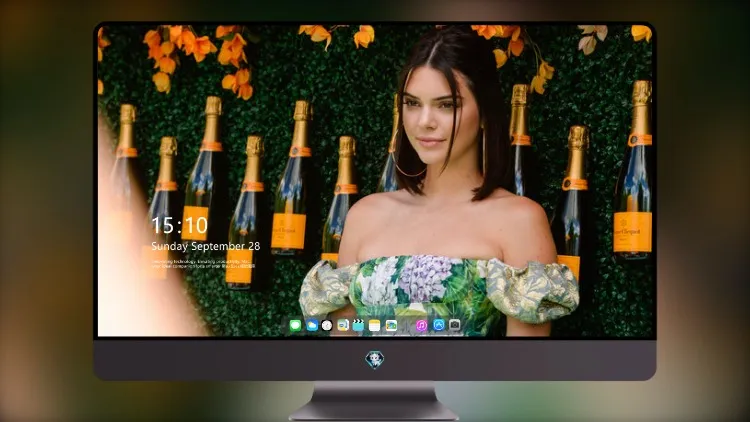Launch the clapperboard video app in dock
Viewport: 750px width, 422px height.
(x=358, y=325)
